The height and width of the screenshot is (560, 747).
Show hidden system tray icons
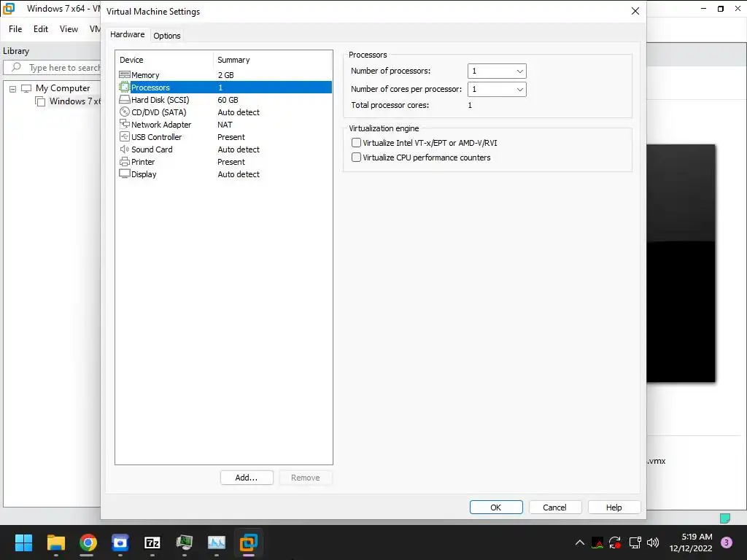tap(580, 542)
